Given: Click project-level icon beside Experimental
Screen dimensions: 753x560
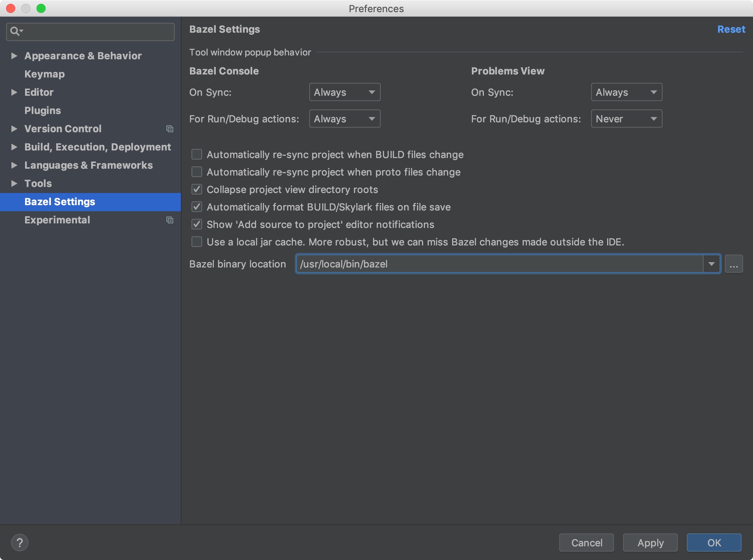Looking at the screenshot, I should tap(169, 220).
